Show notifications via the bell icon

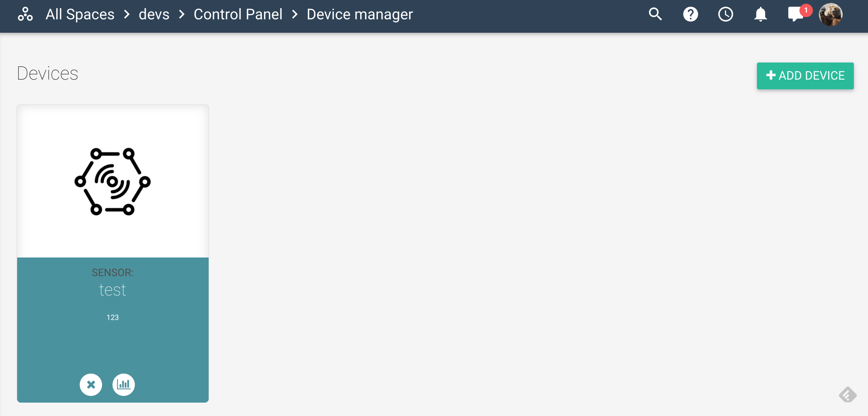[760, 15]
